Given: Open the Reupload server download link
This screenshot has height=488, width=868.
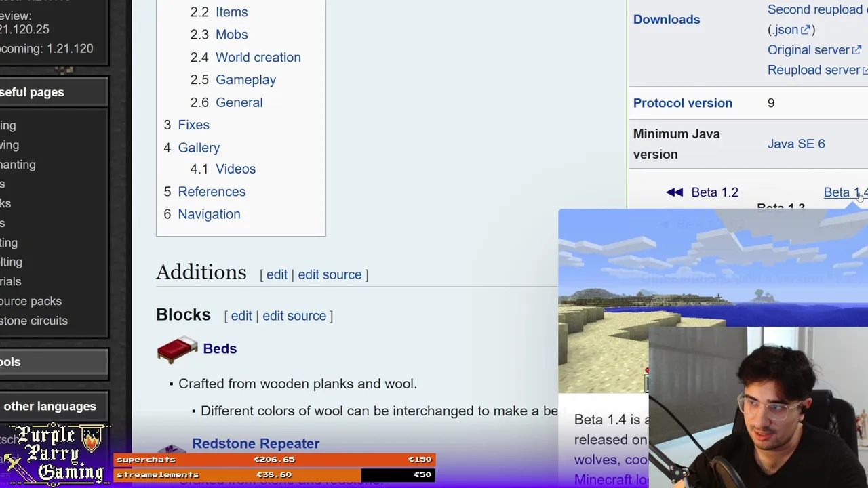Looking at the screenshot, I should pos(818,70).
